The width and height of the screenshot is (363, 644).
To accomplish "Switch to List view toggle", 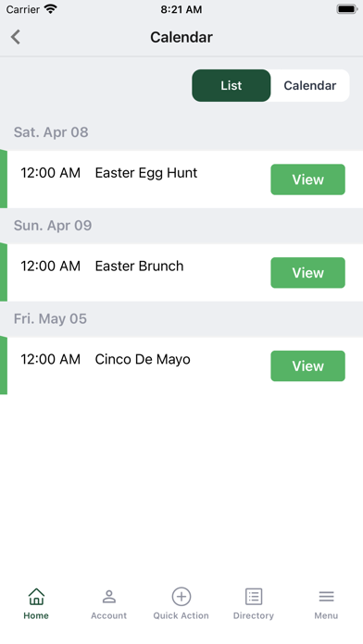I will pyautogui.click(x=232, y=85).
